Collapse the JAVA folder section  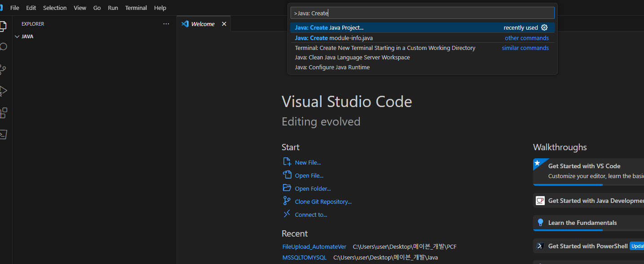tap(17, 36)
